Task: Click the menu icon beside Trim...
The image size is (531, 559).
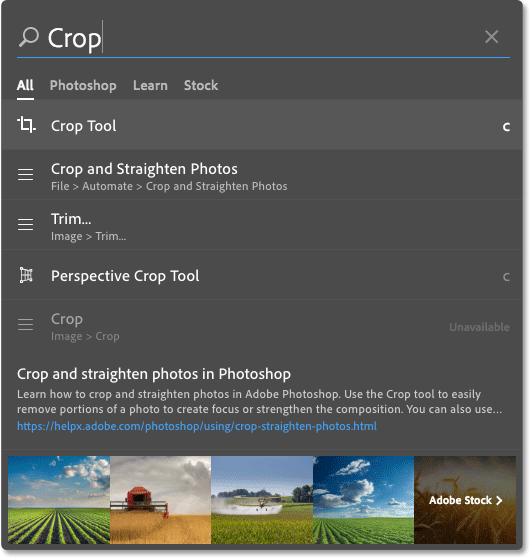Action: pyautogui.click(x=26, y=225)
